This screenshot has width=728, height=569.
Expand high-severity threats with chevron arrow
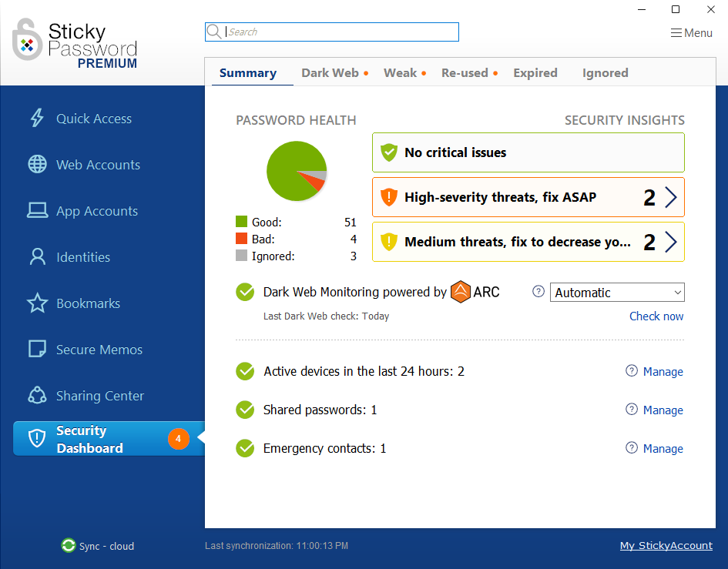click(x=671, y=197)
